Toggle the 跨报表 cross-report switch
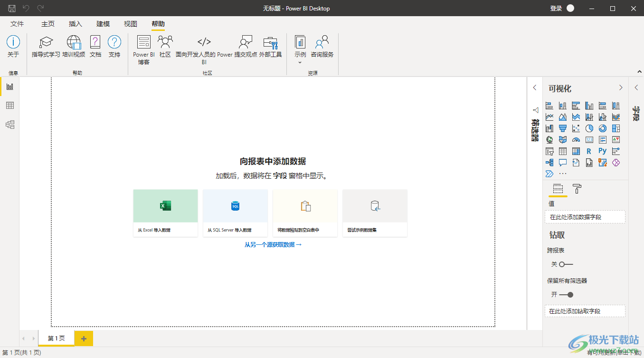This screenshot has width=644, height=358. (566, 264)
